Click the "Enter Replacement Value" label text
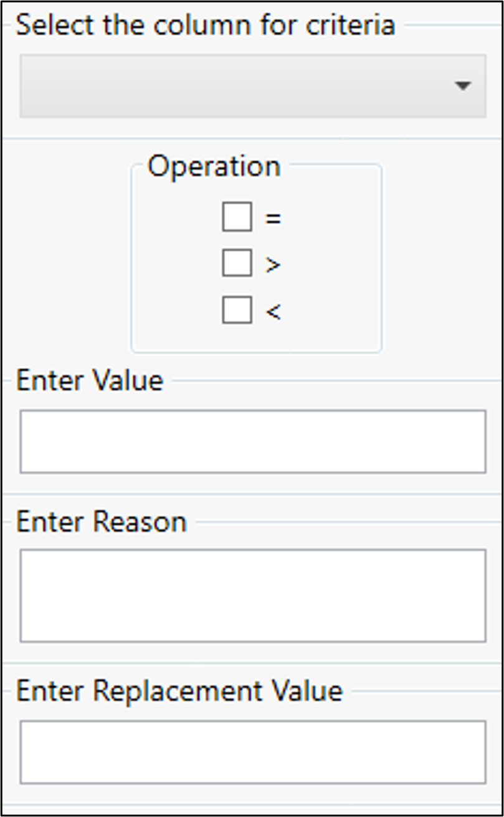Viewport: 504px width, 817px height. coord(179,690)
